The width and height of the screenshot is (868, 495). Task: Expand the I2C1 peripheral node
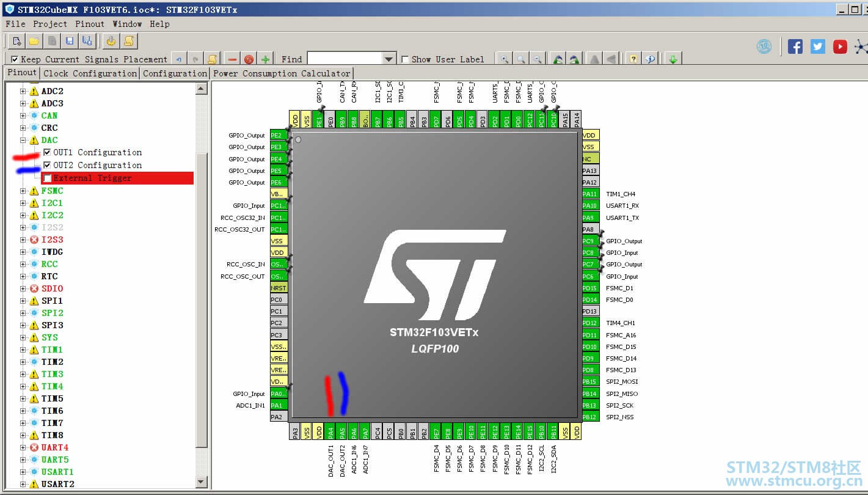point(23,203)
